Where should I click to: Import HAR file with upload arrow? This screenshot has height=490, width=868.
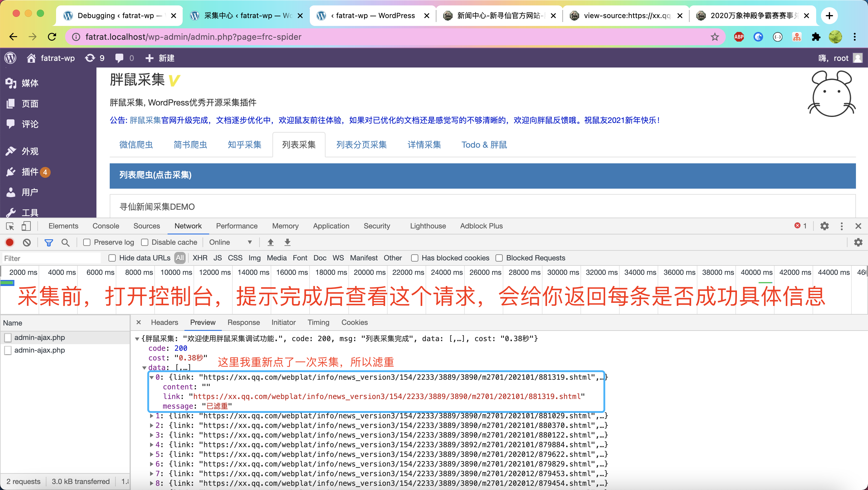point(271,242)
